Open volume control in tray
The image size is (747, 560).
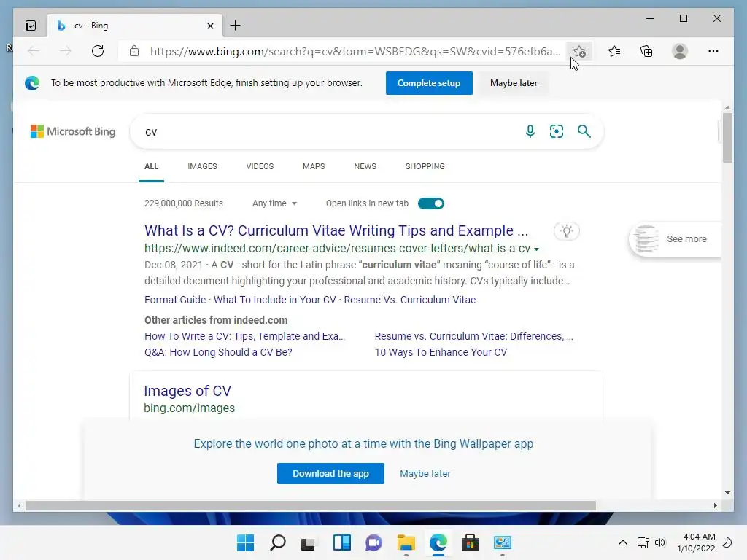659,542
